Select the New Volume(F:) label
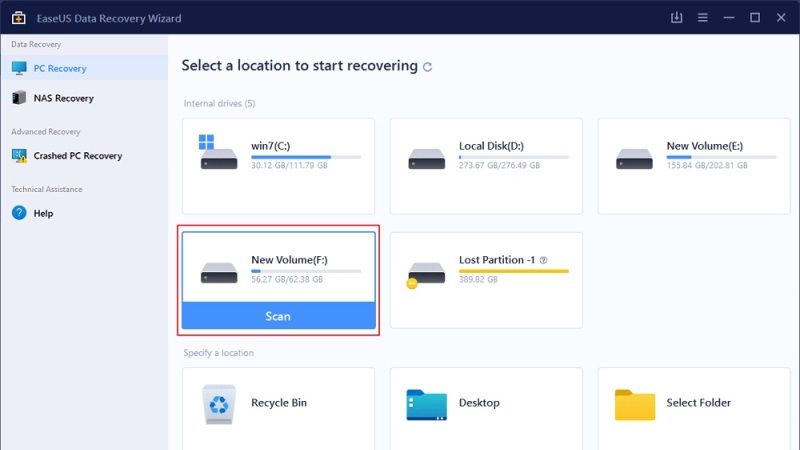800x450 pixels. point(289,260)
